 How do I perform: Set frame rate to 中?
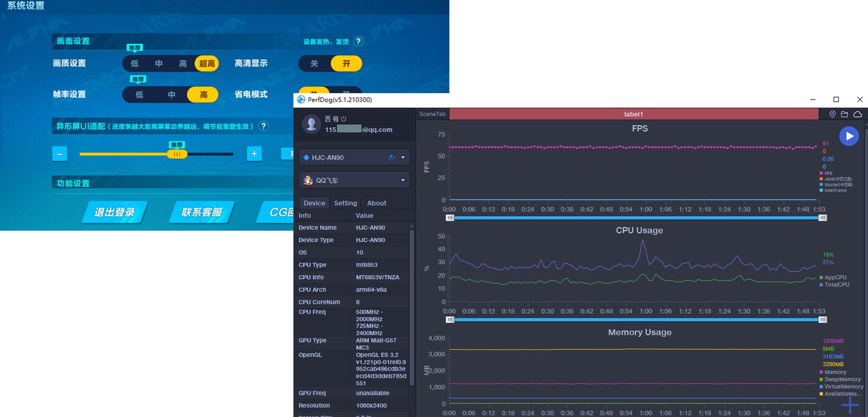tap(171, 95)
